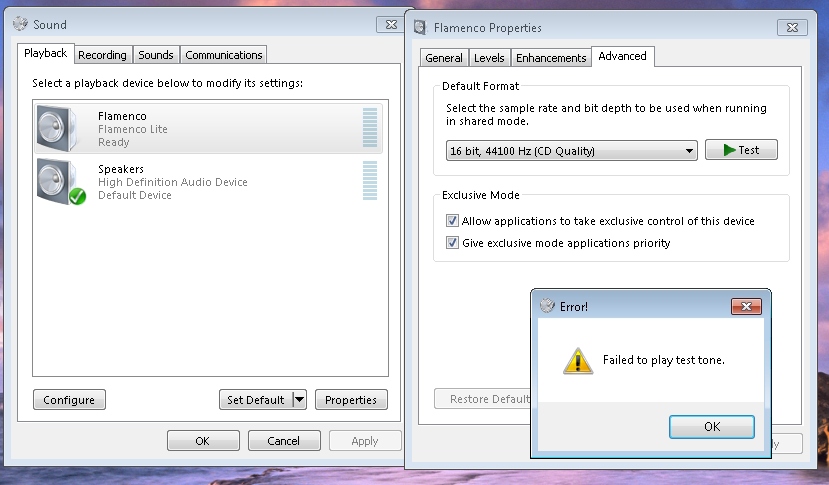Viewport: 829px width, 485px height.
Task: Select the Flamenco speaker device icon
Action: point(57,129)
